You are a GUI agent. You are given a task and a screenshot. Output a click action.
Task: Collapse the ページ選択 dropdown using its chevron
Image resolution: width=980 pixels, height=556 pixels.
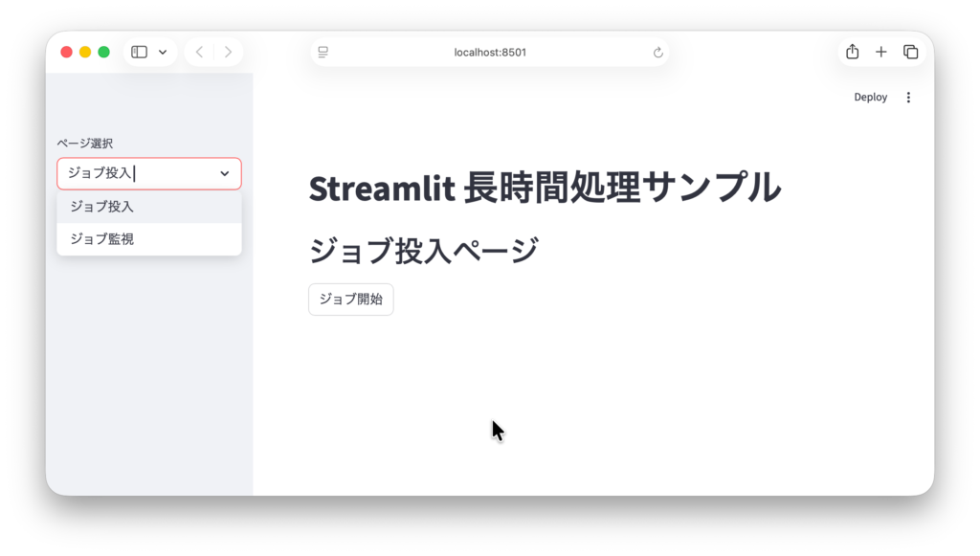225,173
